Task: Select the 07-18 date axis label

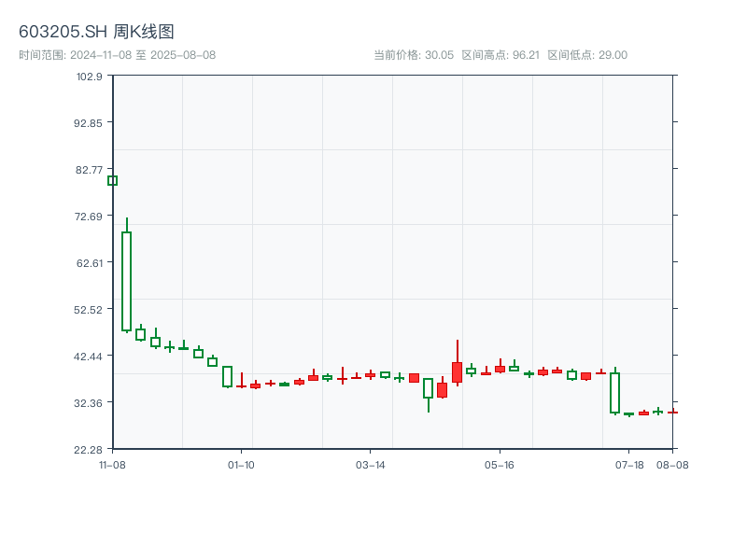Action: pos(629,464)
